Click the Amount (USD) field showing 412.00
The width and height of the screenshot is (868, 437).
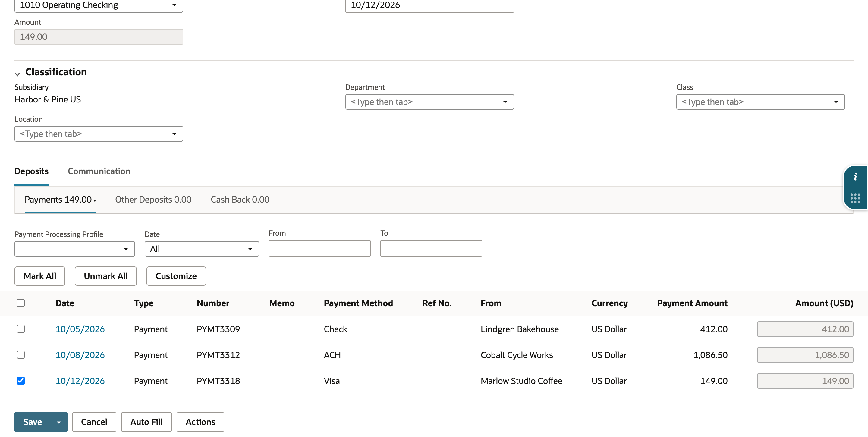[805, 329]
